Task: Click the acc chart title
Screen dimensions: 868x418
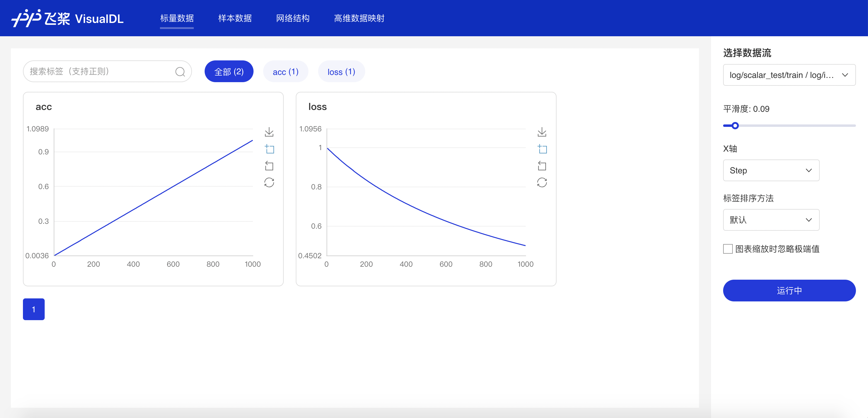Action: pos(44,107)
